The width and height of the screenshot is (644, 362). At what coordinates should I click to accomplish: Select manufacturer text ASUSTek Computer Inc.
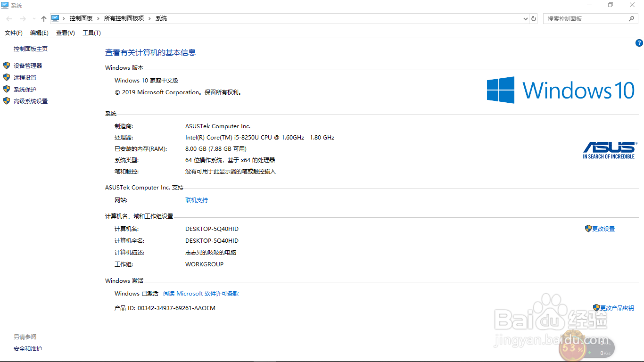point(218,126)
